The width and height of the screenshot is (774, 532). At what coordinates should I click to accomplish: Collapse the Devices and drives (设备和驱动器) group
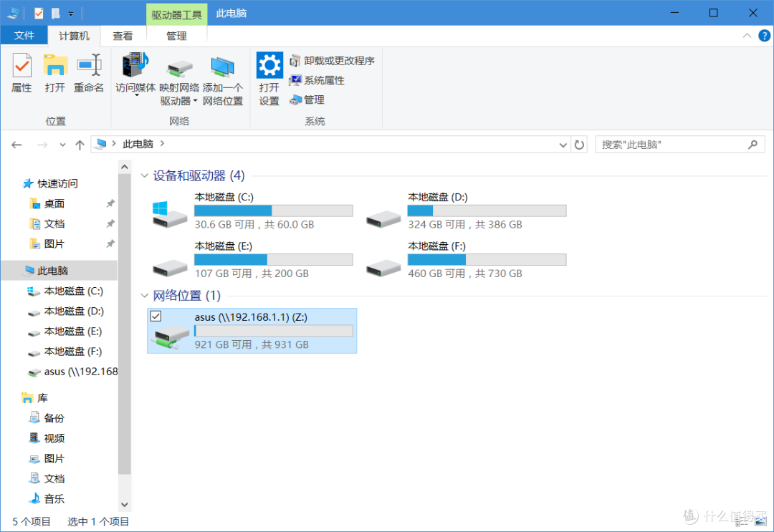(145, 175)
